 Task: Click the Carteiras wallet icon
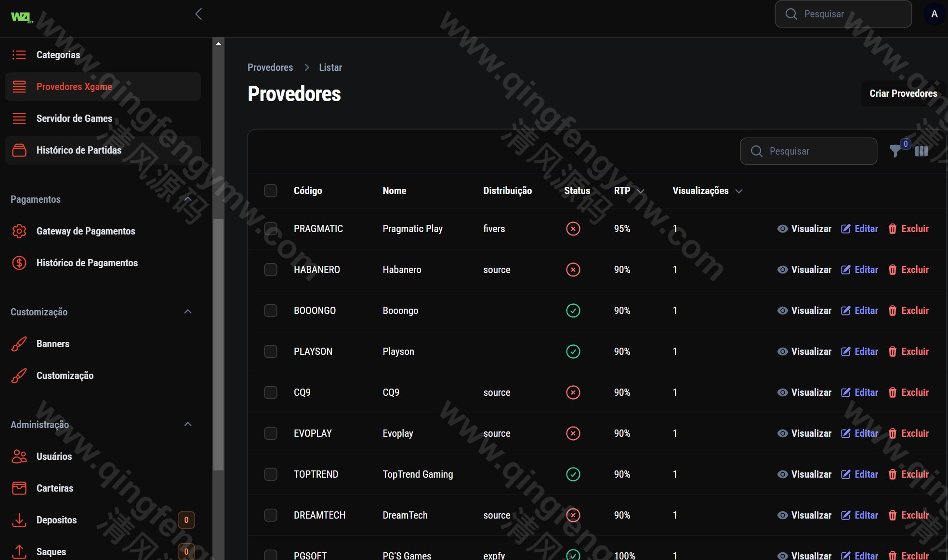coord(19,488)
